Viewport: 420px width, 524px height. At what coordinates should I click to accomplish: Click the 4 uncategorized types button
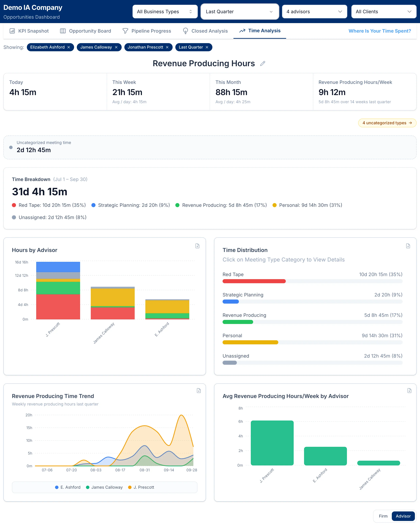coord(387,123)
